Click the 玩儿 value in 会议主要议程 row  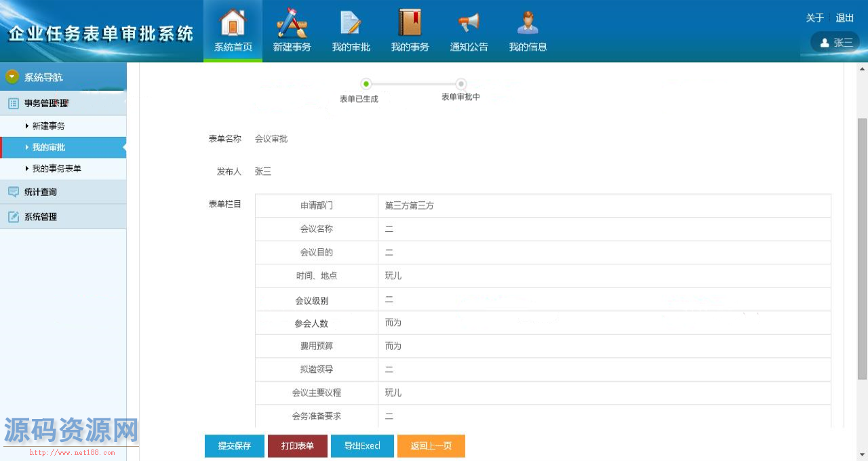pyautogui.click(x=393, y=393)
